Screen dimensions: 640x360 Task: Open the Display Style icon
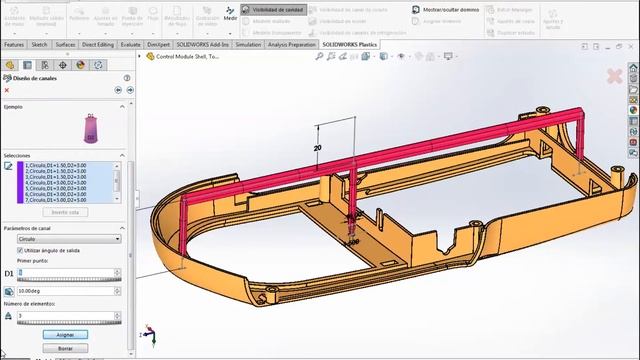[383, 56]
